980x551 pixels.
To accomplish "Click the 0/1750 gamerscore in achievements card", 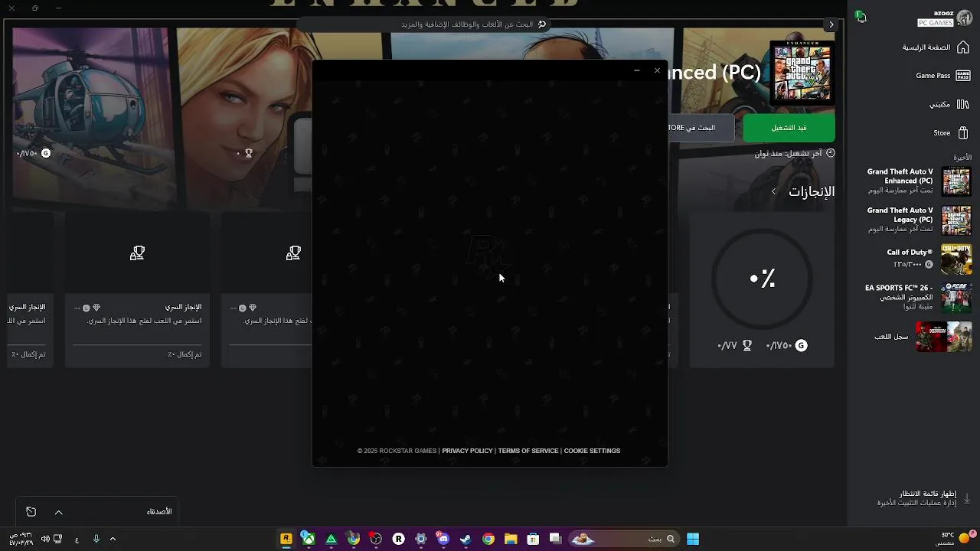I will [786, 346].
